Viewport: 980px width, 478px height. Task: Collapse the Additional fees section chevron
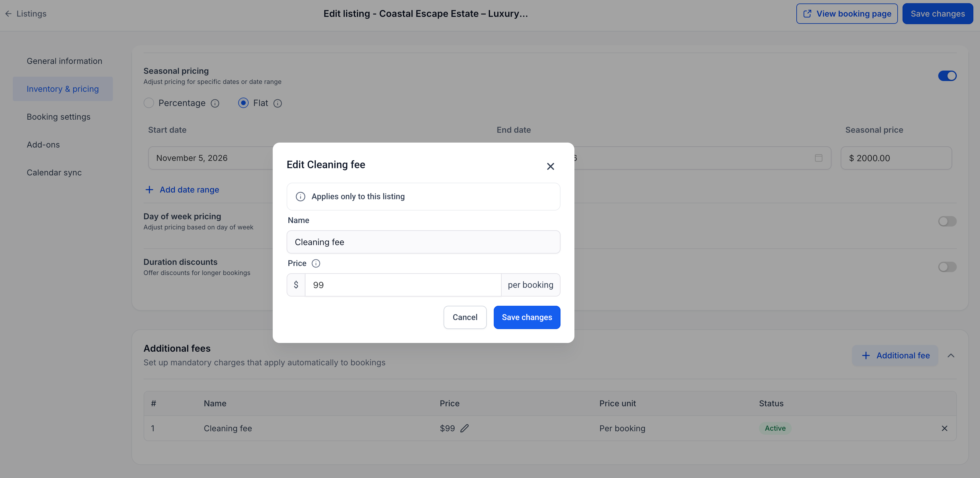[x=951, y=355]
